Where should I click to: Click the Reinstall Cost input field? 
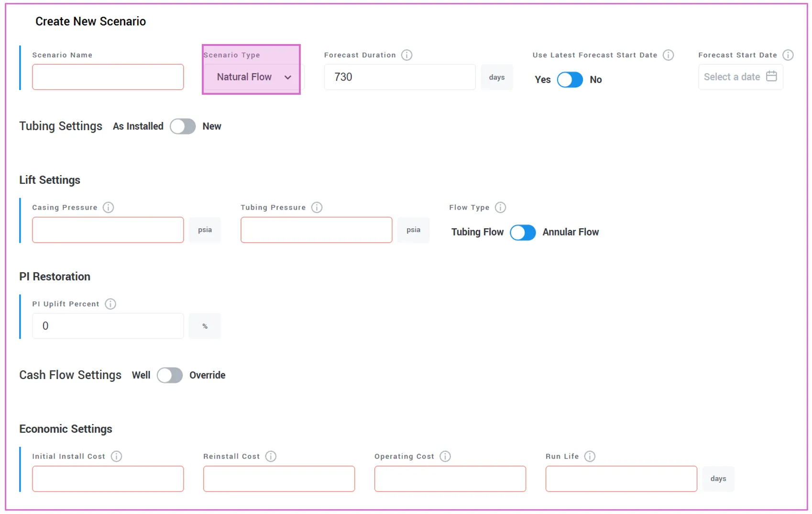point(279,479)
